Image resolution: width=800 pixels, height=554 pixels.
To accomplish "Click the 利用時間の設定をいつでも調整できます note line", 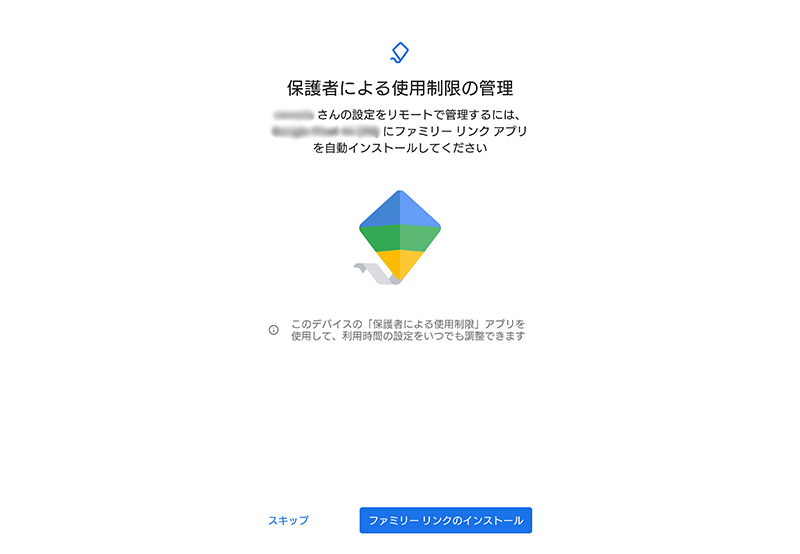I will [433, 336].
